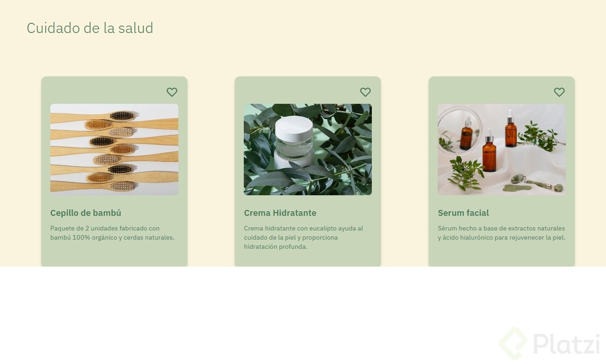The height and width of the screenshot is (364, 606).
Task: Select the Crema Hidratante title
Action: [x=280, y=213]
